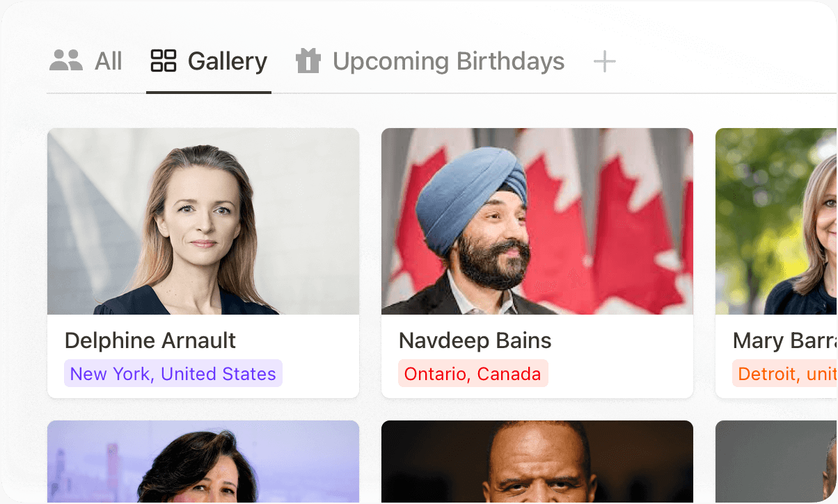The image size is (838, 504).
Task: Click the grid icon beside Gallery
Action: coord(164,61)
